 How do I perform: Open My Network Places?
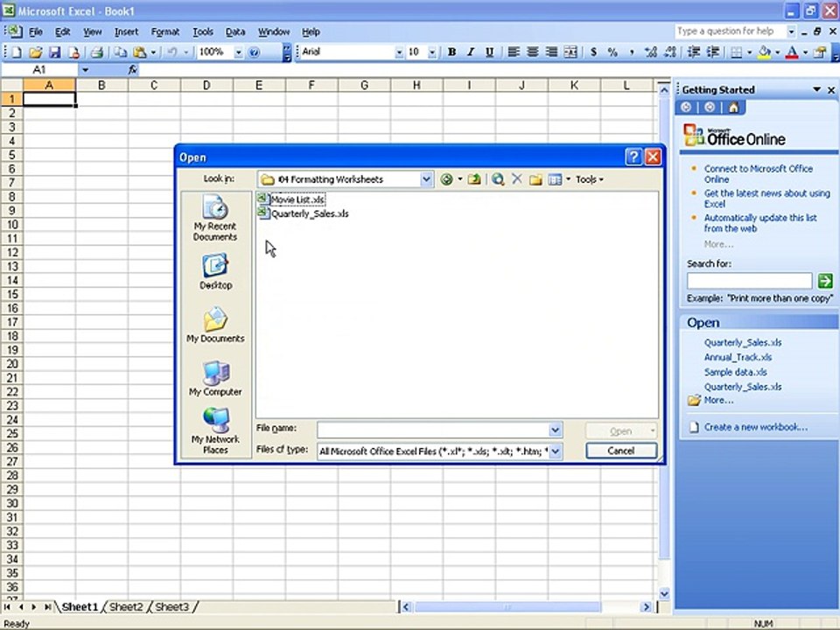215,430
